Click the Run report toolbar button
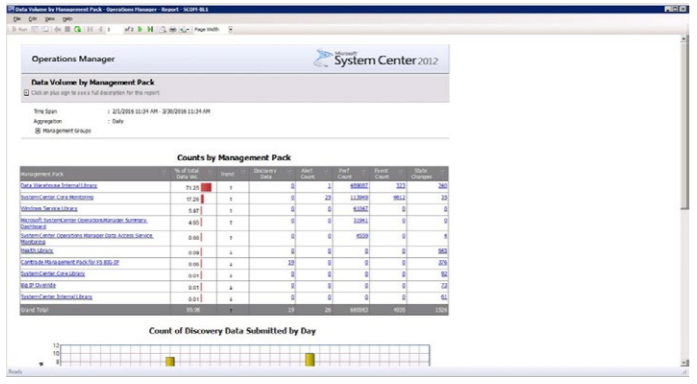 (x=20, y=29)
